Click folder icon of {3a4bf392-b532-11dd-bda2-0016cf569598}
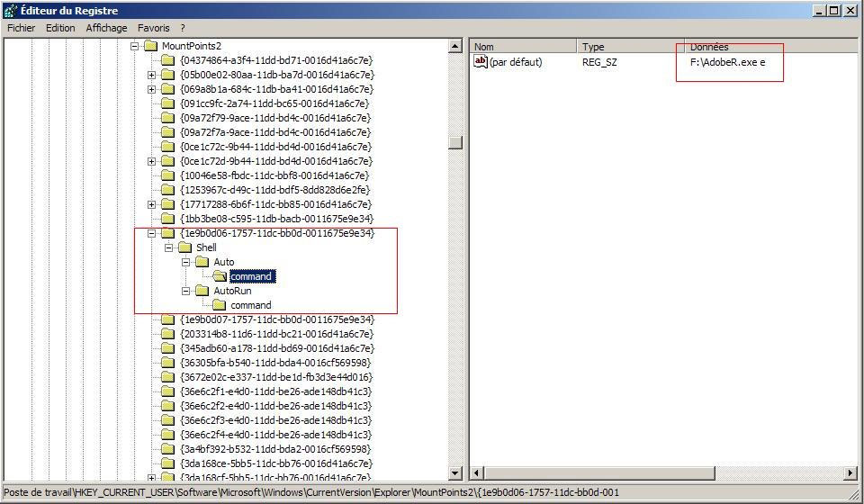 click(x=168, y=449)
